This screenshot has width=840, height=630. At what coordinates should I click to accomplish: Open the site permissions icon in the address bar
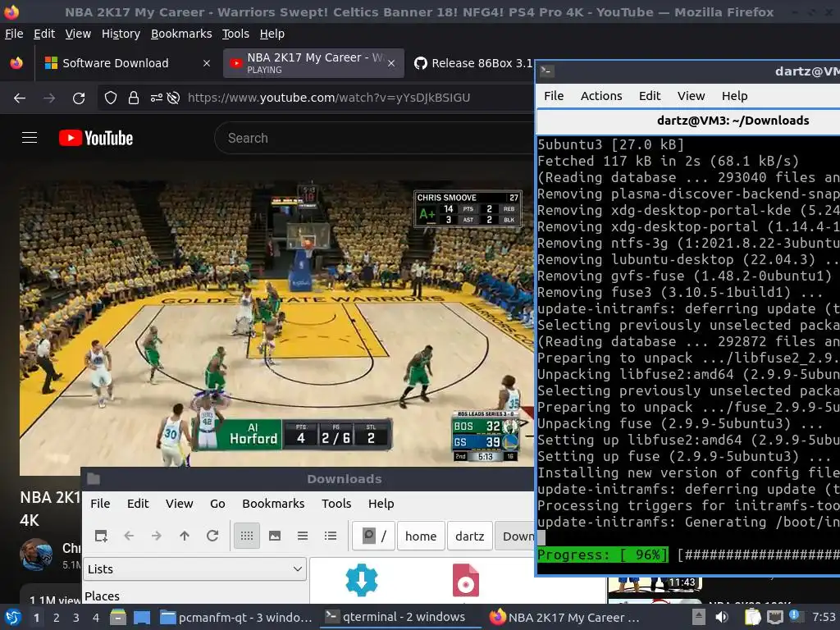click(x=156, y=98)
